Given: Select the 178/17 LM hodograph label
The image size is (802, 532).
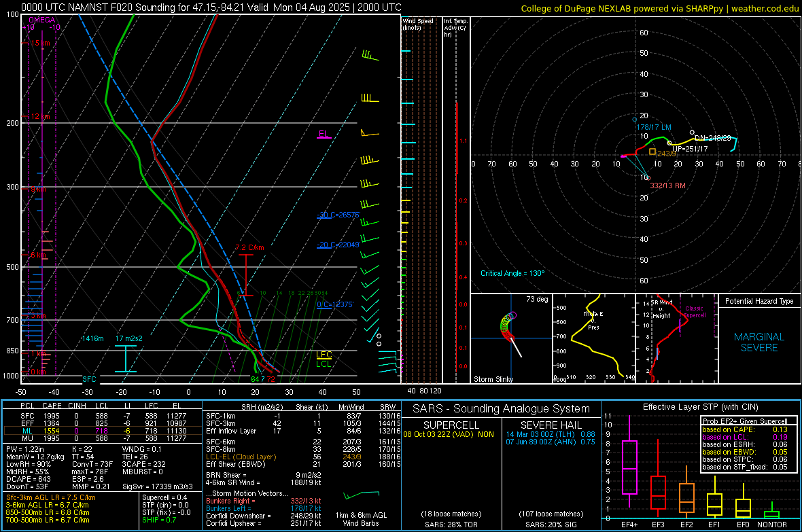Looking at the screenshot, I should pos(654,127).
